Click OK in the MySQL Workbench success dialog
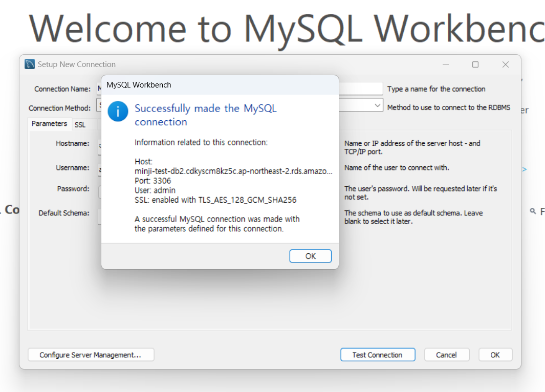The width and height of the screenshot is (545, 392). [311, 256]
